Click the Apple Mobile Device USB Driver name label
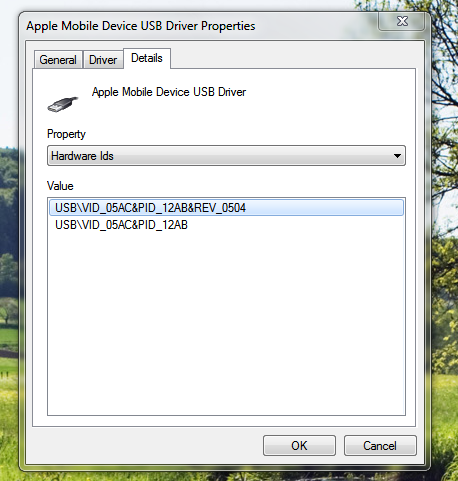The image size is (458, 481). [169, 92]
